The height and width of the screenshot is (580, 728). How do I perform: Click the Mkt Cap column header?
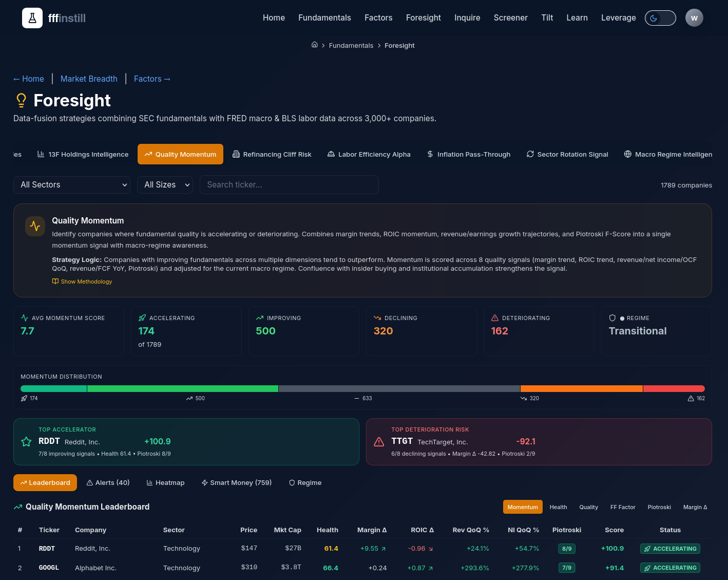288,530
